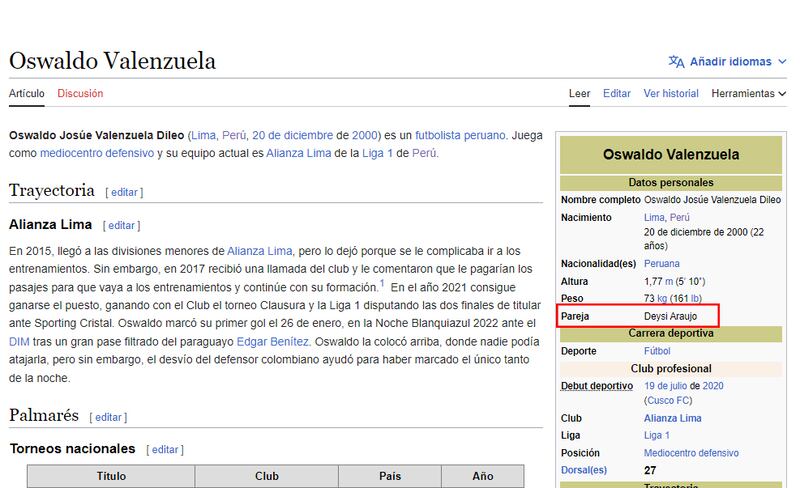Click the Nombre completo value in infobox
Screen dimensions: 800x488
pyautogui.click(x=712, y=200)
